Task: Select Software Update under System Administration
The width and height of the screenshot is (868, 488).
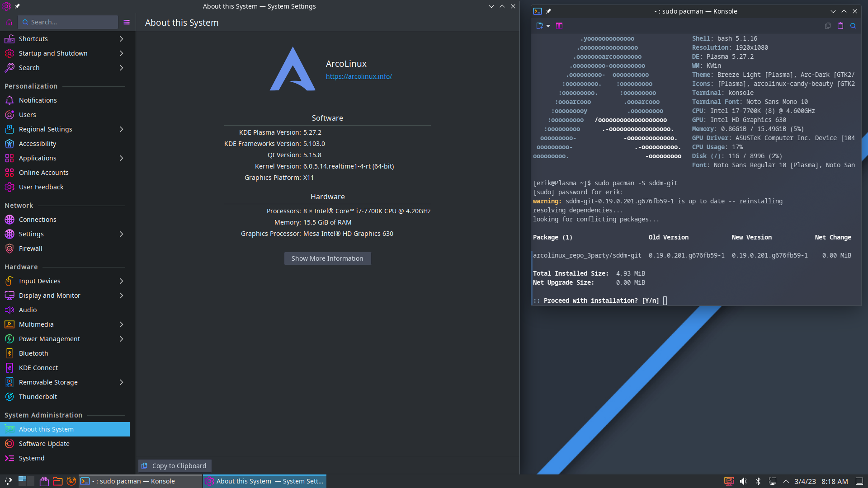Action: (x=44, y=444)
